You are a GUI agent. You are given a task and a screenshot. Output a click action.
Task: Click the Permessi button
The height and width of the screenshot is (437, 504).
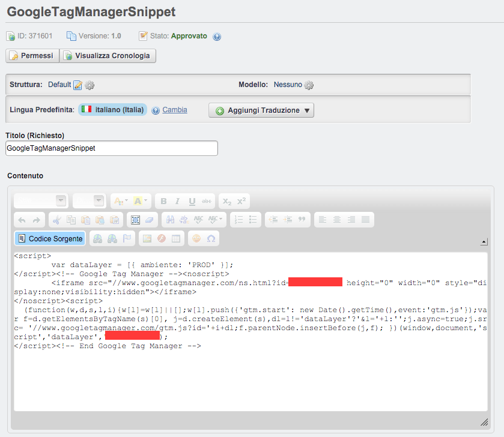click(32, 56)
